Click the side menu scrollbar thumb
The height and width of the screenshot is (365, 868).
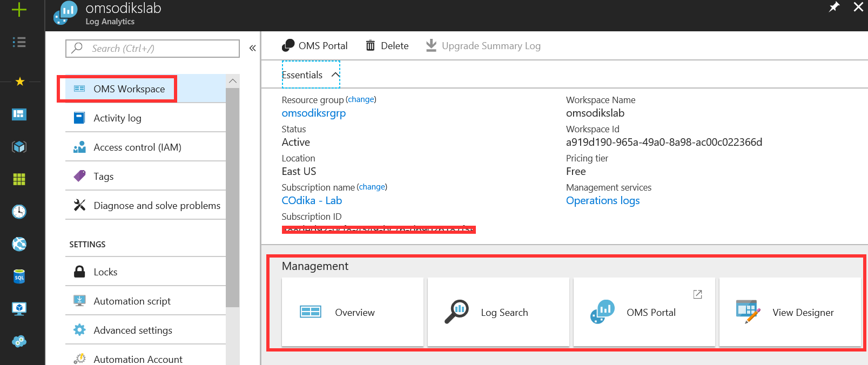(x=233, y=197)
